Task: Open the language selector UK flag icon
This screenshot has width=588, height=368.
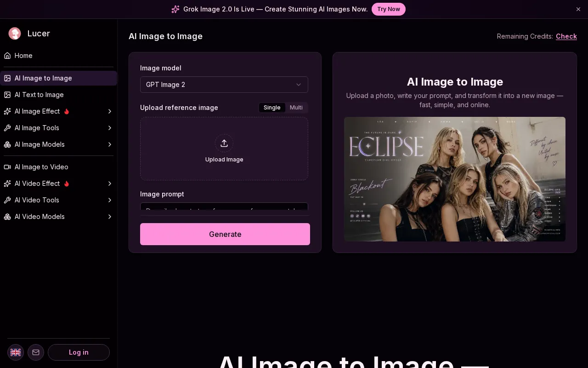Action: pos(16,352)
